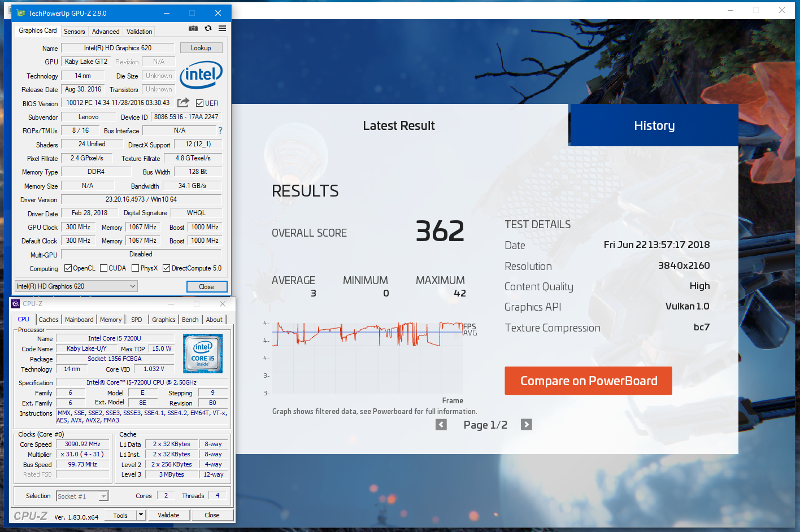Click the resolution value 3840x2160
This screenshot has height=532, width=800.
click(x=684, y=265)
